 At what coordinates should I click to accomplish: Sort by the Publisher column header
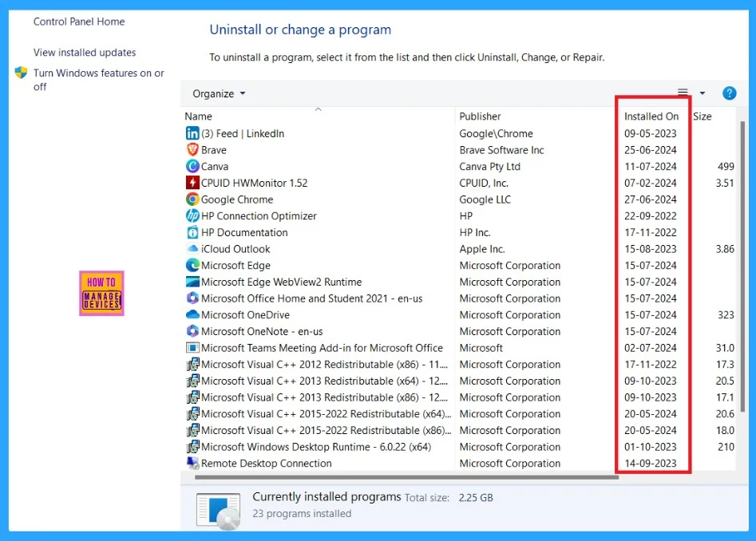click(480, 116)
